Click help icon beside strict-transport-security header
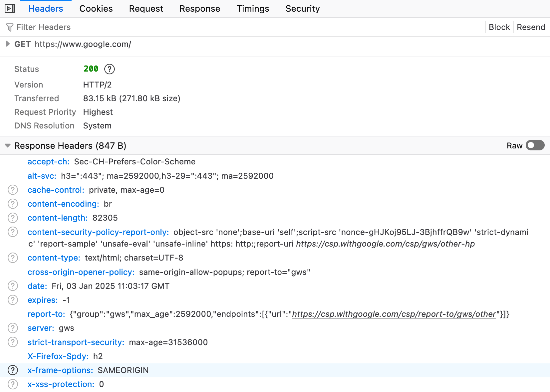Screen dimensions: 550x392 point(13,342)
